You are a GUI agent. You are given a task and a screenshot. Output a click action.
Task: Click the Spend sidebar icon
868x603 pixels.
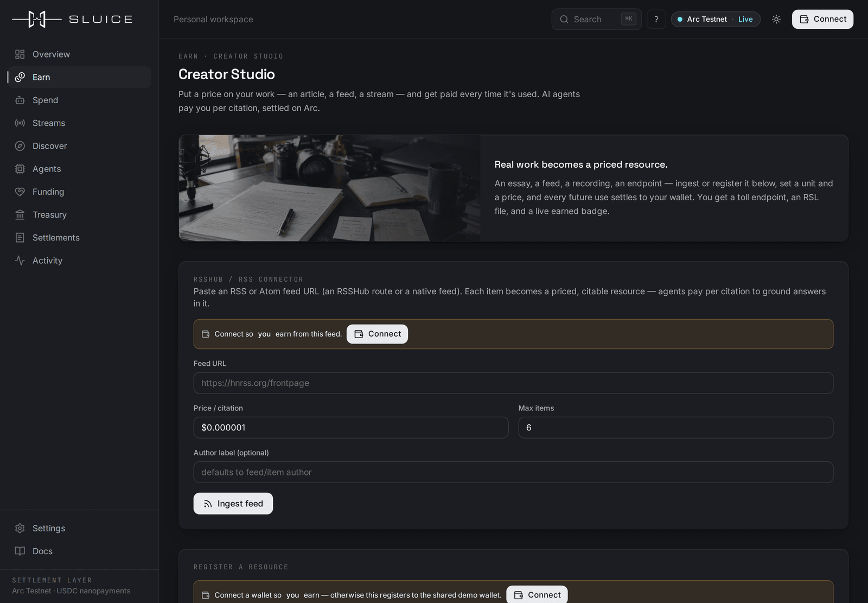tap(20, 100)
